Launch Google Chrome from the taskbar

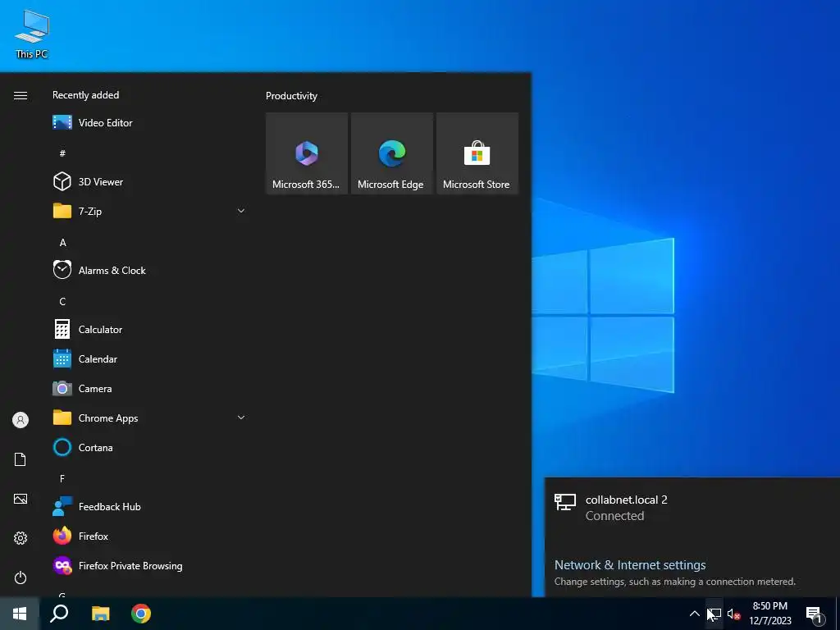[x=141, y=614]
